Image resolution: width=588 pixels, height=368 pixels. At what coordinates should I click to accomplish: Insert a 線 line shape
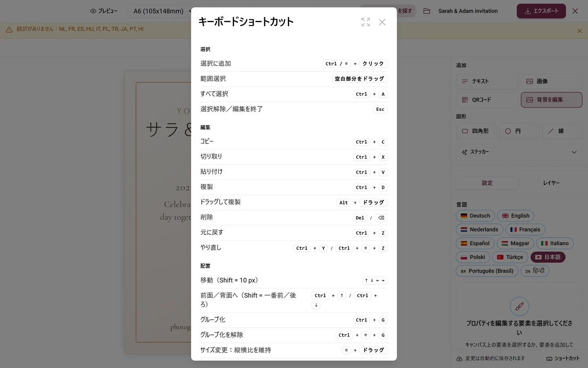562,131
